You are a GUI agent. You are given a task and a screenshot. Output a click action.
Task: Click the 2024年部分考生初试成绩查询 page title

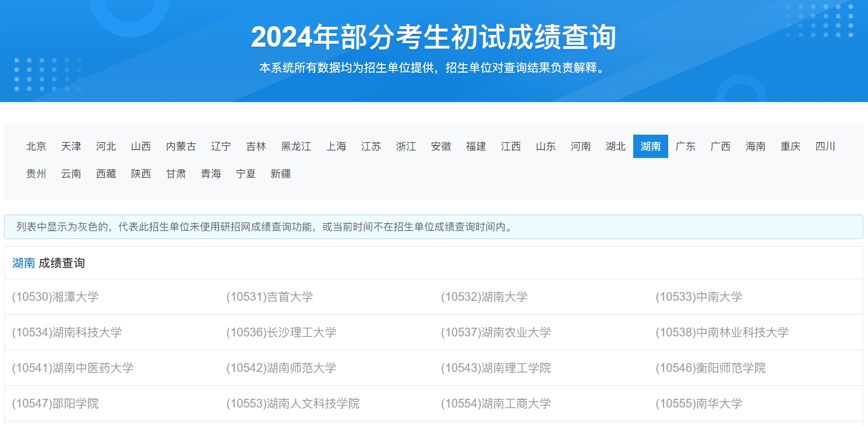coord(433,37)
